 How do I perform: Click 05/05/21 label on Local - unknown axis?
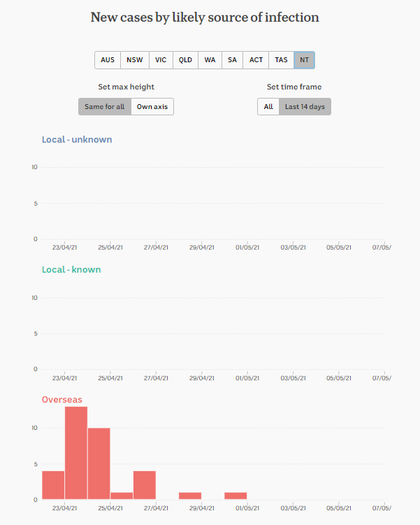click(339, 247)
